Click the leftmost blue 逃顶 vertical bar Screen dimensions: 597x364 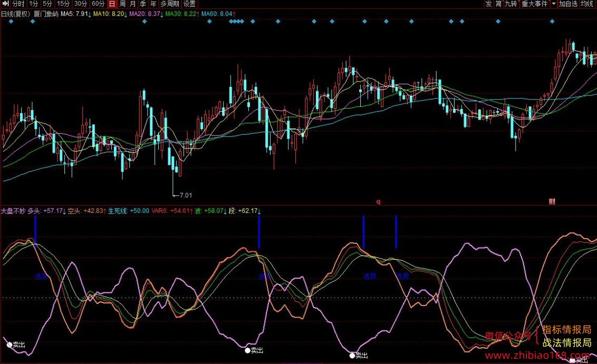point(35,232)
